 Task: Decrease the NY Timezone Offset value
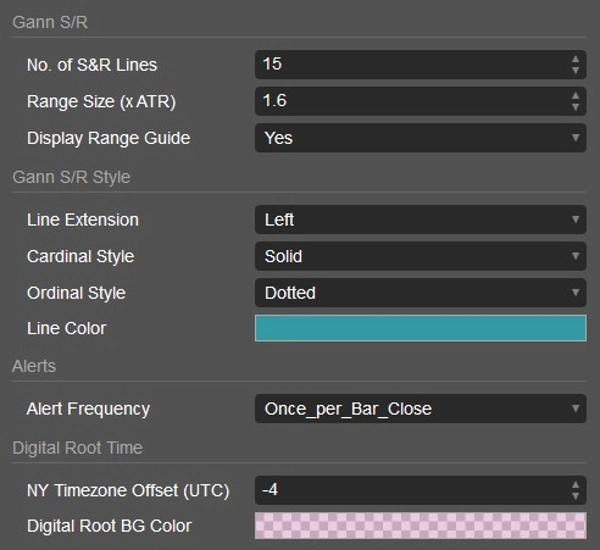576,496
